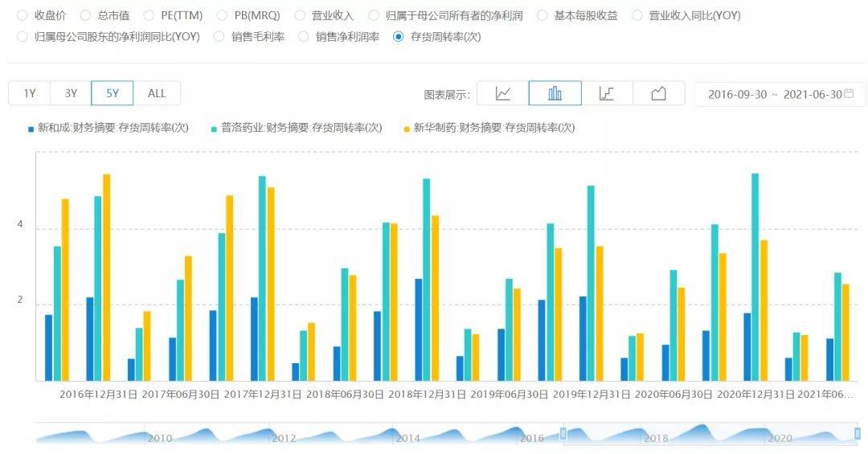Select 归属于母公司所有者的净利润 radio option
The image size is (868, 454).
pyautogui.click(x=374, y=15)
